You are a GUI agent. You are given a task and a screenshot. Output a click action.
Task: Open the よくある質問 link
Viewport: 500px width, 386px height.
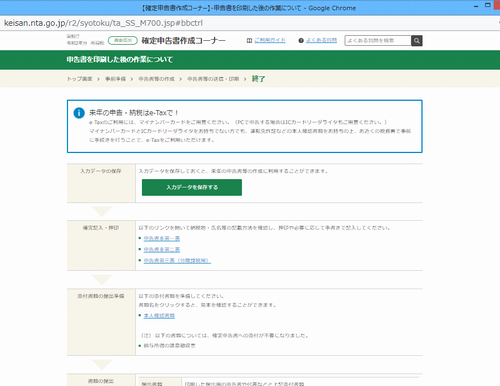(321, 40)
